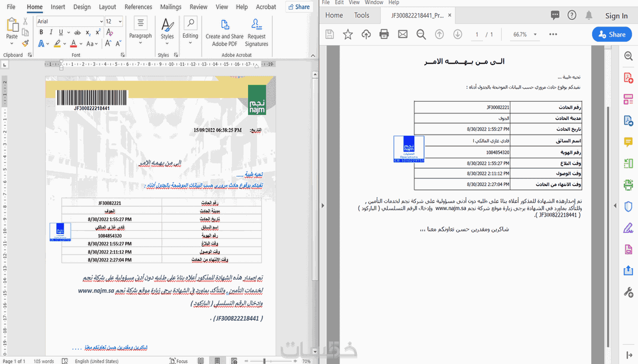This screenshot has width=638, height=364.
Task: Go to next page in Acrobat
Action: tap(457, 35)
